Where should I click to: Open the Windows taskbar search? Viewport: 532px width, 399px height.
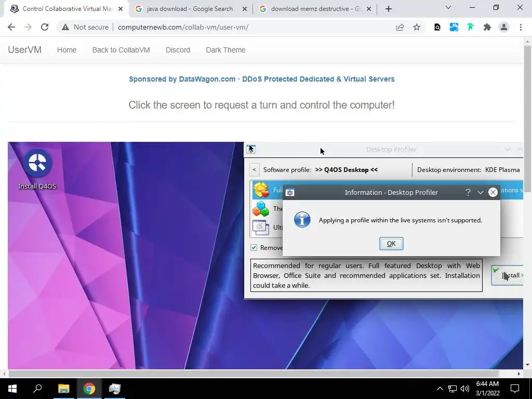click(37, 389)
